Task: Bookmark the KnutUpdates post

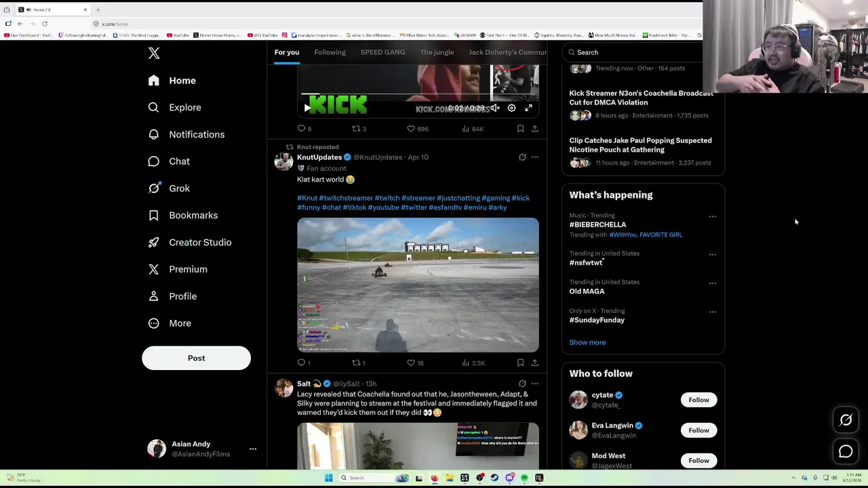Action: point(520,363)
